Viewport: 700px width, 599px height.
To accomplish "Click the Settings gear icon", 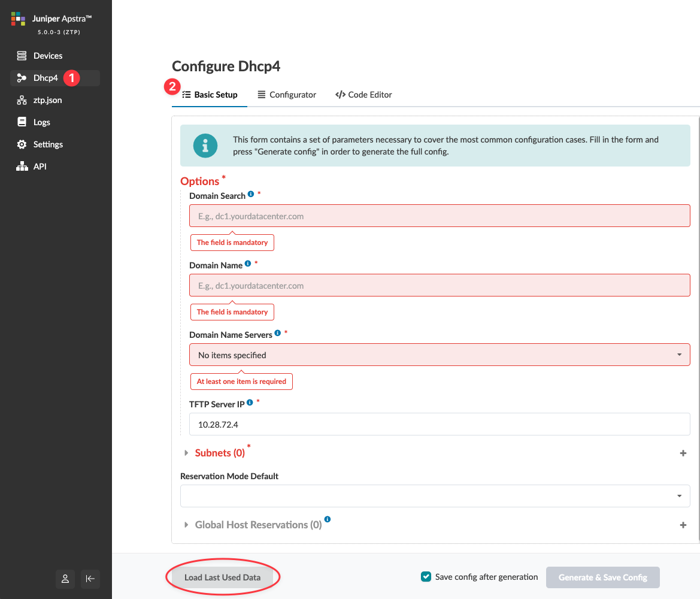I will pyautogui.click(x=22, y=144).
